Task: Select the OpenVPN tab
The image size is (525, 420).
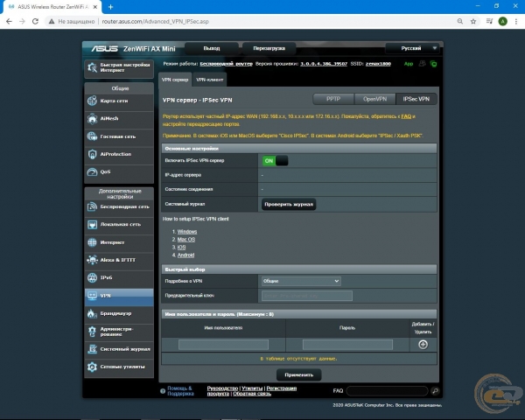Action: click(375, 99)
